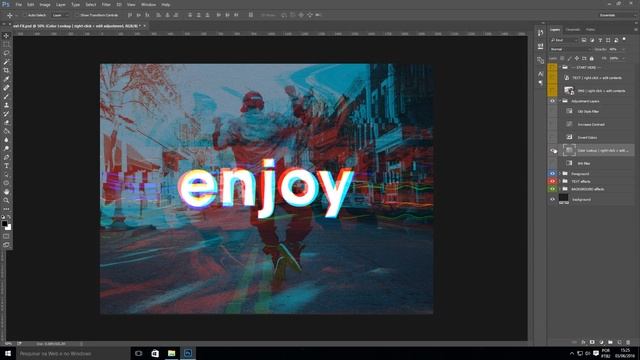Select the Eraser tool
Viewport: 640px width, 360px height.
click(6, 122)
